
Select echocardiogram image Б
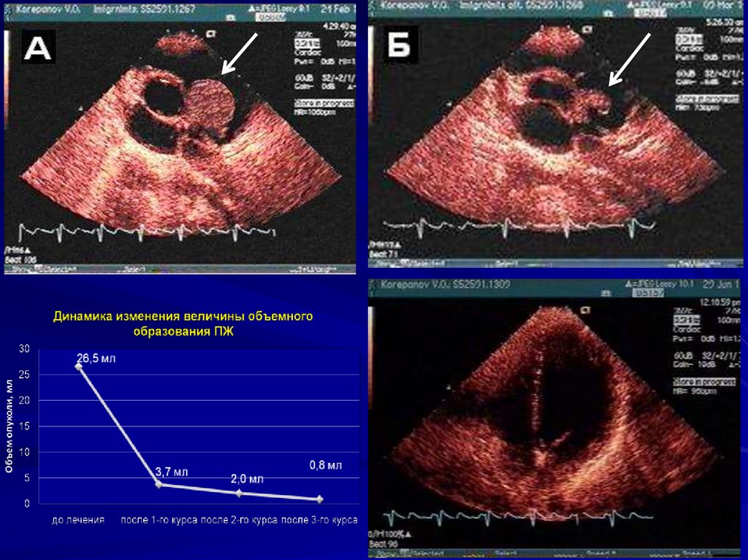555,134
